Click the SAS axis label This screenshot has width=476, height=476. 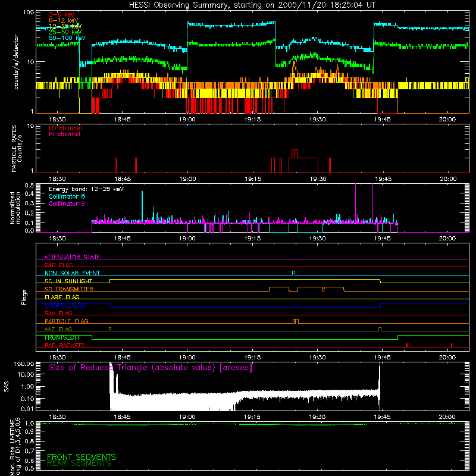click(7, 387)
